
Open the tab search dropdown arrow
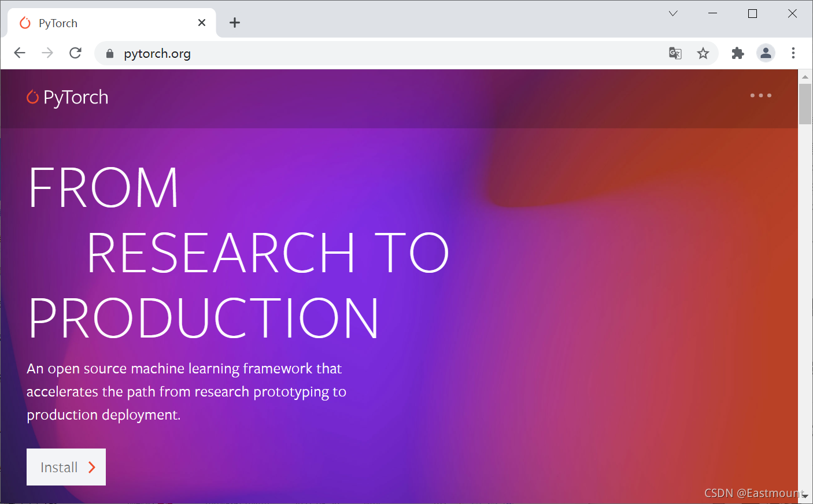point(673,13)
